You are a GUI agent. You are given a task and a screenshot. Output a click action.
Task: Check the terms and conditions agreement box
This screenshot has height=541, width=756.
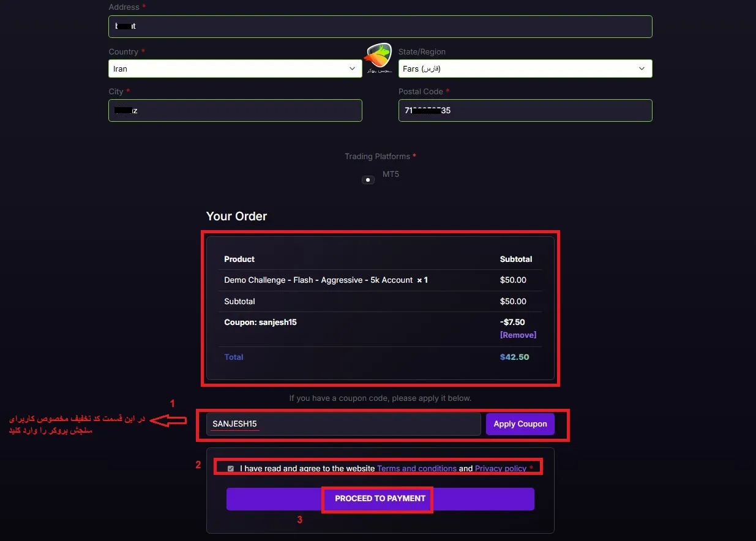point(231,468)
